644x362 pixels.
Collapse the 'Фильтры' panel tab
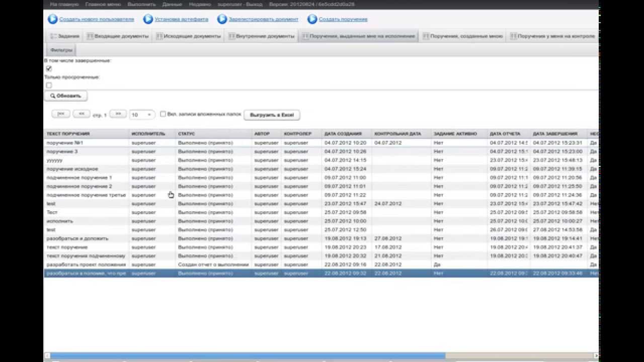tap(61, 50)
